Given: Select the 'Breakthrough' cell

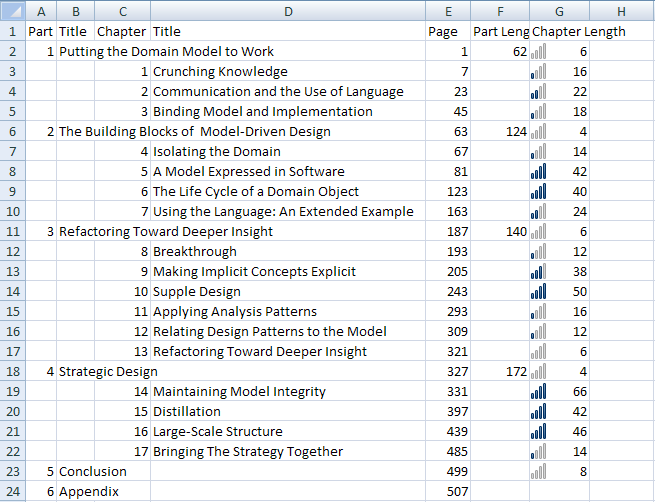Looking at the screenshot, I should pyautogui.click(x=288, y=251).
